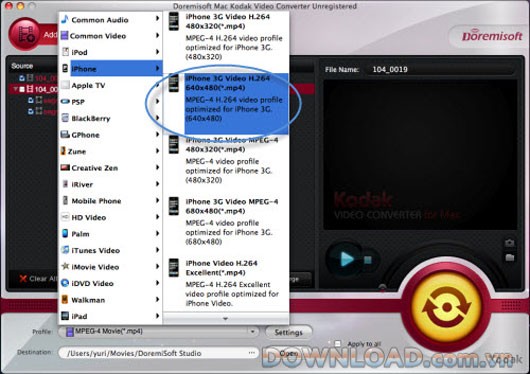The width and height of the screenshot is (530, 374).
Task: Click the PSP console icon
Action: (x=65, y=101)
